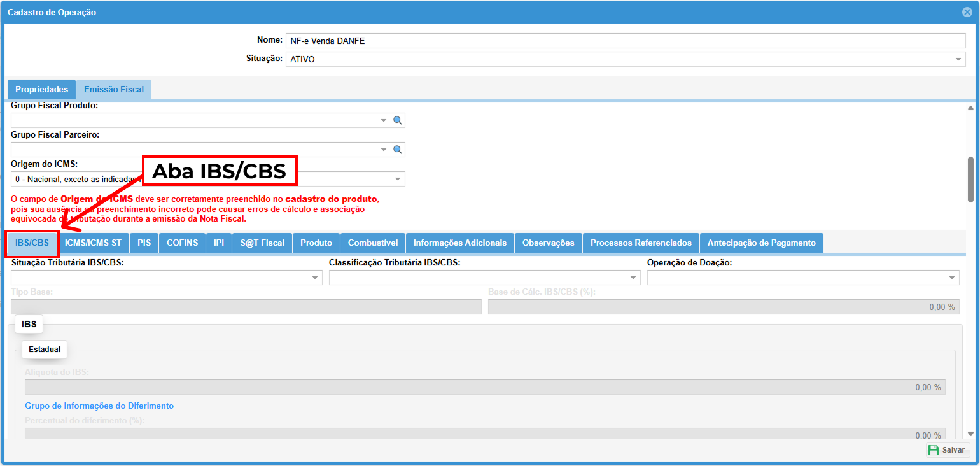Open Operação de Doação dropdown
Screen dimensions: 980x466
tap(952, 278)
